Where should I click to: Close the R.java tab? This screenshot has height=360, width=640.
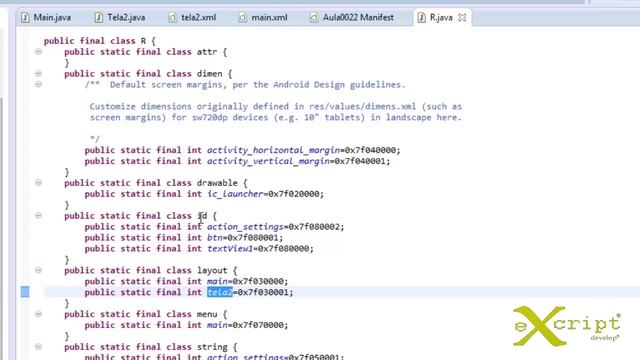point(462,18)
